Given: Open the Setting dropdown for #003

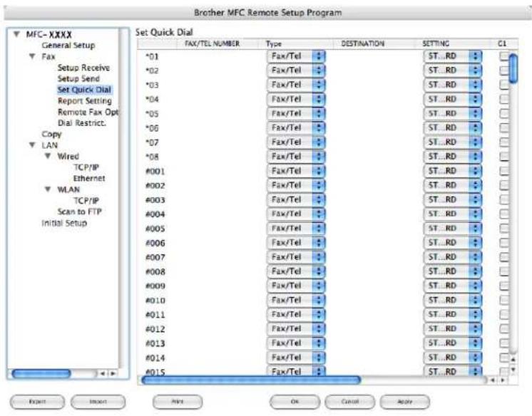Looking at the screenshot, I should click(x=453, y=199).
